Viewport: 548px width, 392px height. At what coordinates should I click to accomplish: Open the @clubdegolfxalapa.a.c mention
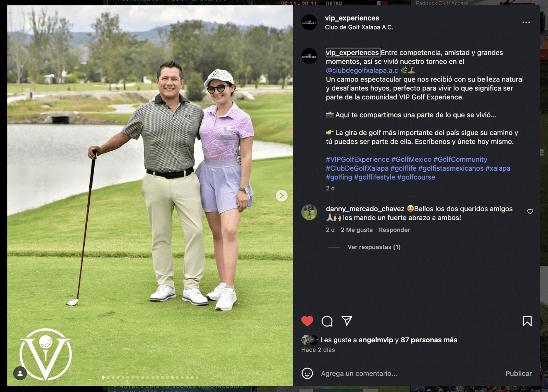(362, 71)
